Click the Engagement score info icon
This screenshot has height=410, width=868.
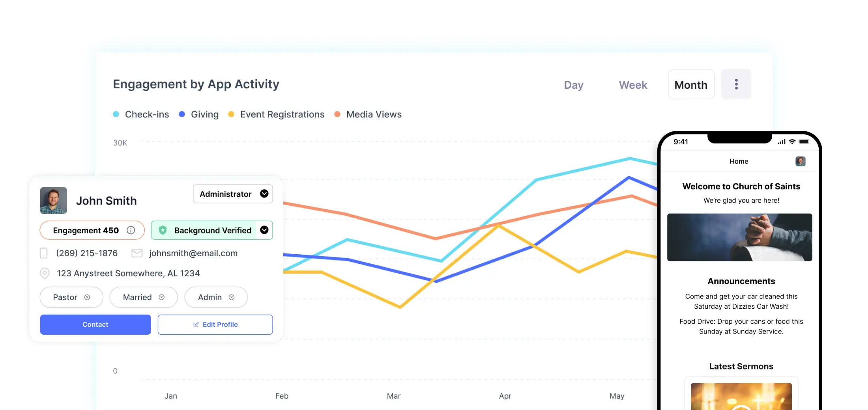coord(131,230)
